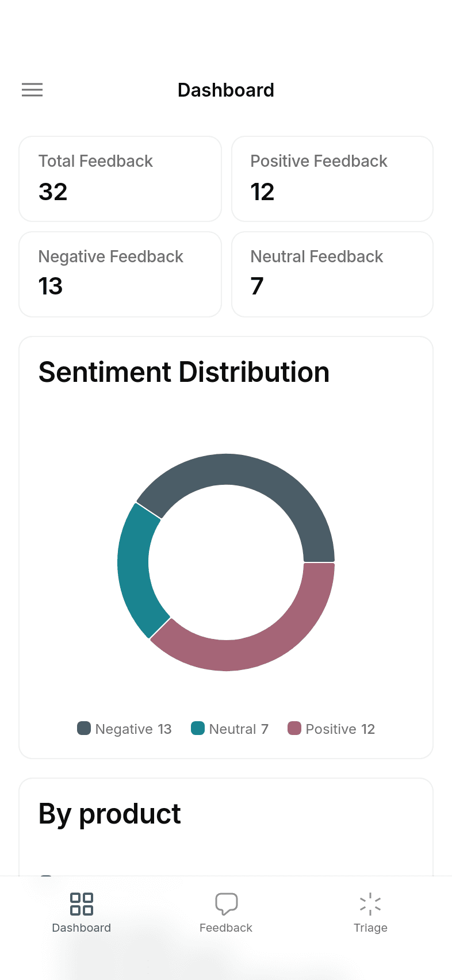Image resolution: width=452 pixels, height=980 pixels.
Task: Switch to the Feedback tab label
Action: point(226,928)
